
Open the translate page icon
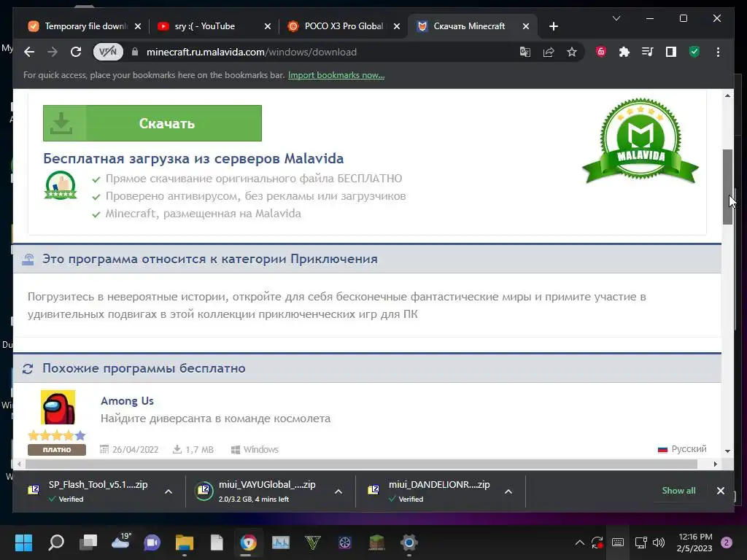pyautogui.click(x=525, y=52)
